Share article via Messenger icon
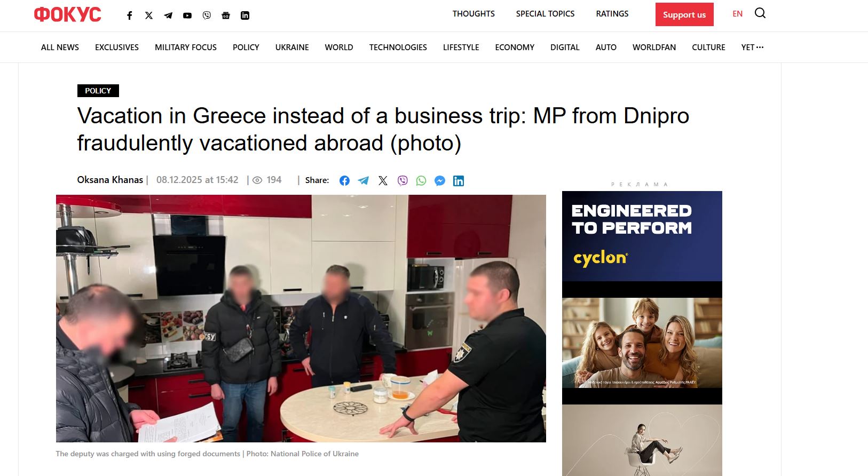 tap(440, 181)
